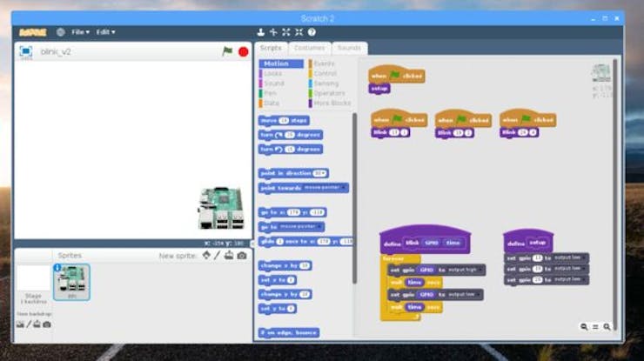
Task: Upload new backdrop from file icon
Action: coord(37,324)
